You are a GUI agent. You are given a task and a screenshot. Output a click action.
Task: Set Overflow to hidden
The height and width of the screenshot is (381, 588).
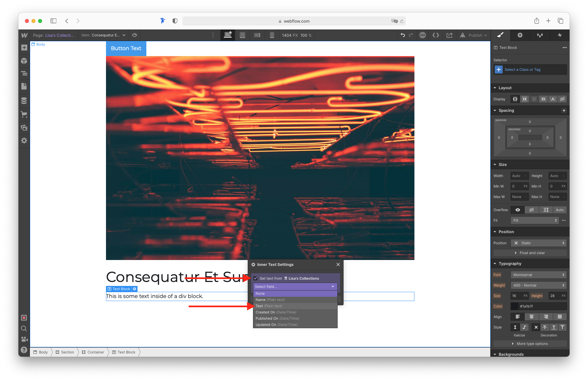pyautogui.click(x=532, y=210)
